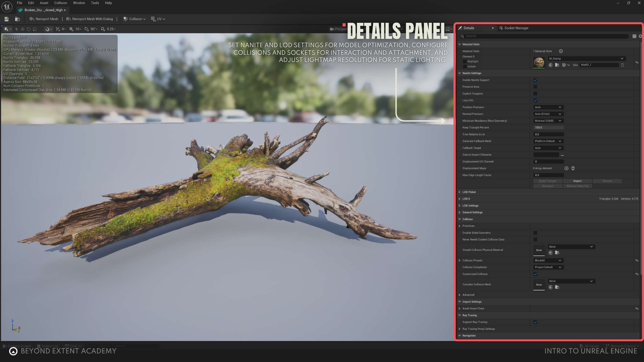Click the Rotate transform tool in the viewport
This screenshot has height=362, width=644.
pos(29,29)
